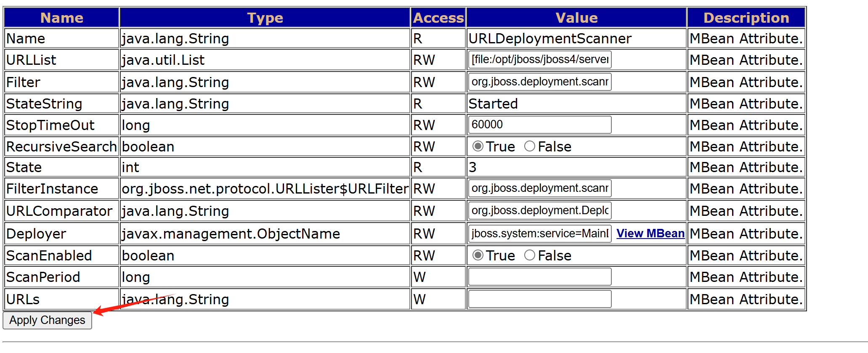Select False for ScanEnabled
The image size is (868, 353).
click(x=530, y=255)
